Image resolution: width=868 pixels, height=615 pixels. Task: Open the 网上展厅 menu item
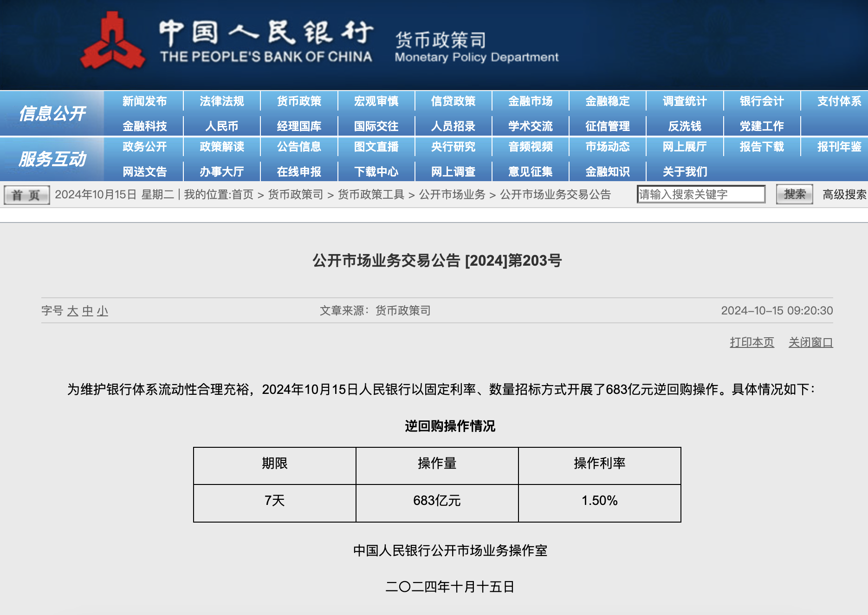click(685, 147)
